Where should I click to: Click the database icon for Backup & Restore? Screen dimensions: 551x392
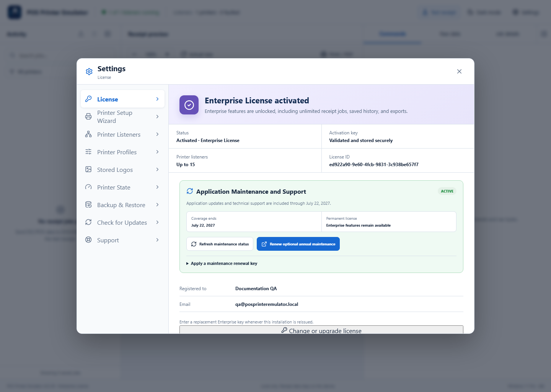click(88, 204)
